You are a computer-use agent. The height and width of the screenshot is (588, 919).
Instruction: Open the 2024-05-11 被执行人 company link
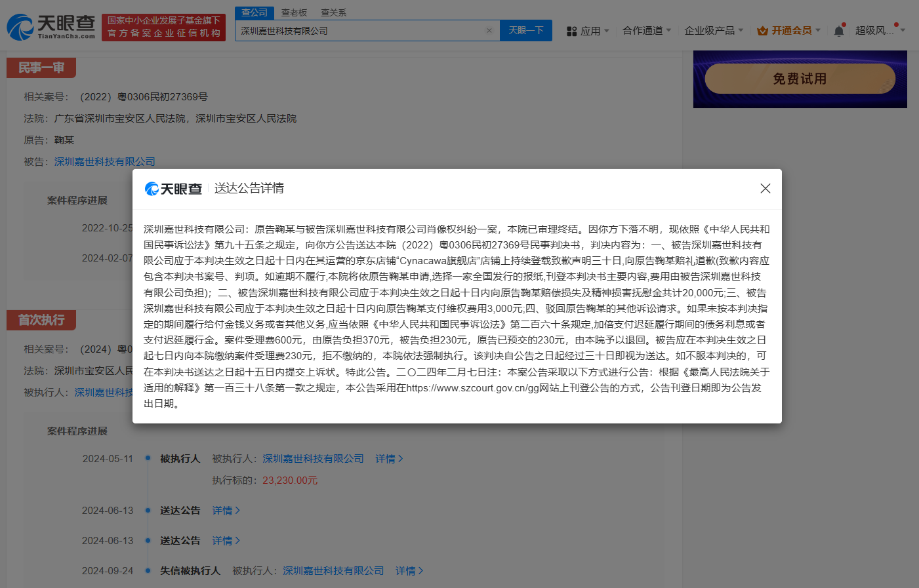(x=313, y=459)
